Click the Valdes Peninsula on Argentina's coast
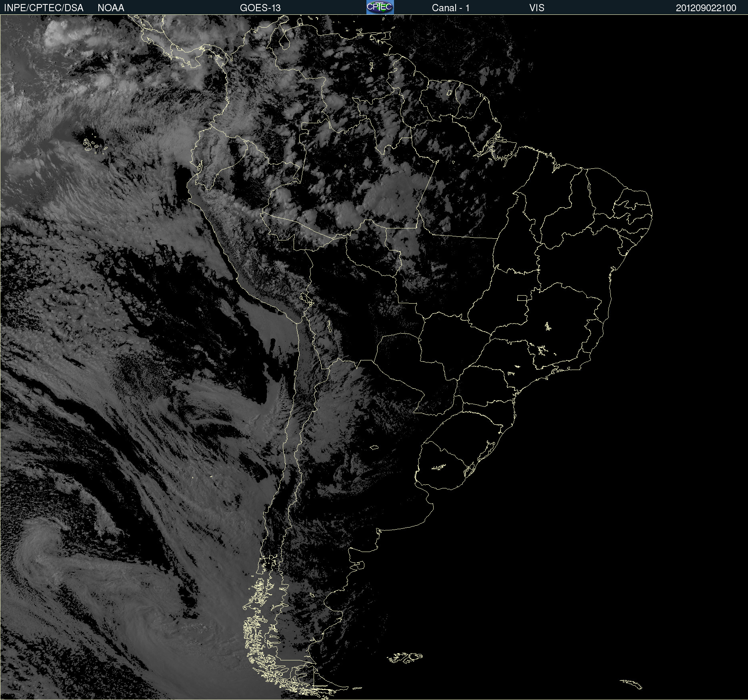Viewport: 748px width, 700px height. [359, 565]
